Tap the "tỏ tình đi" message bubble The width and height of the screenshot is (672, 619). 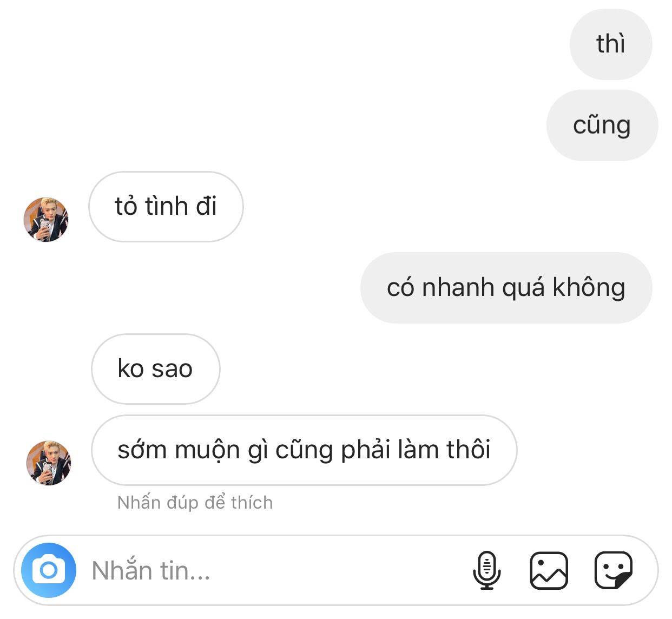tap(166, 207)
